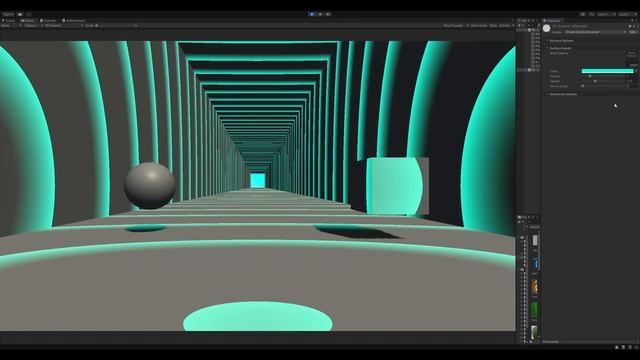
Task: Open the Inspector panel options menu
Action: click(x=636, y=20)
